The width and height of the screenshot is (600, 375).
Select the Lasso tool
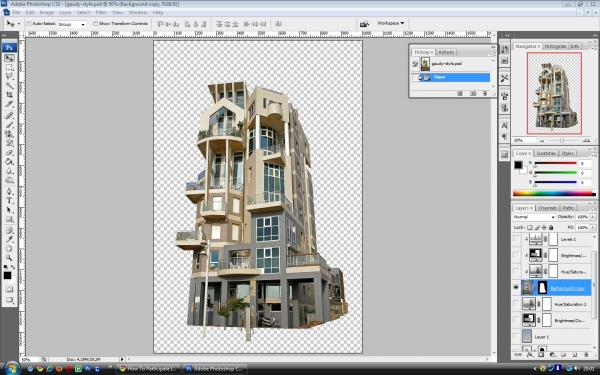[9, 77]
